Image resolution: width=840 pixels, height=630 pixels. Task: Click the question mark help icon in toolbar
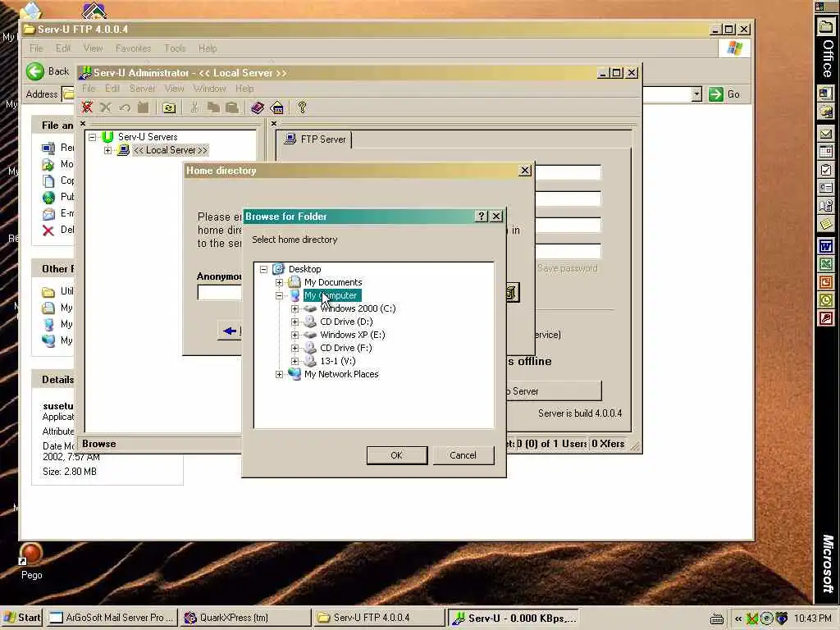point(302,107)
